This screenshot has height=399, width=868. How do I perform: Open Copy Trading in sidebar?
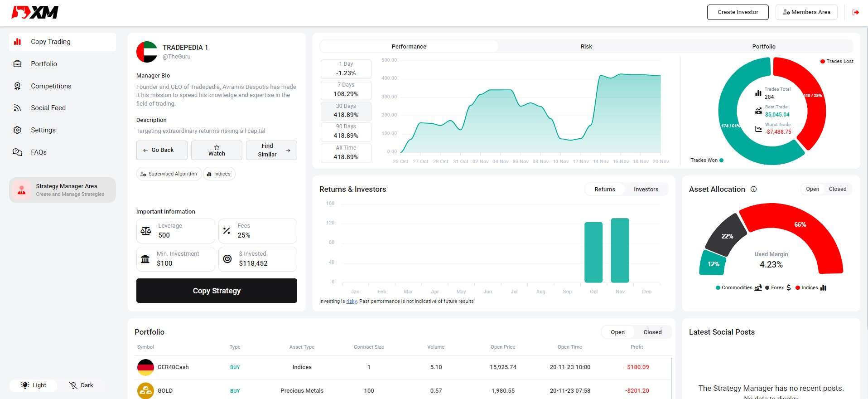(63, 42)
